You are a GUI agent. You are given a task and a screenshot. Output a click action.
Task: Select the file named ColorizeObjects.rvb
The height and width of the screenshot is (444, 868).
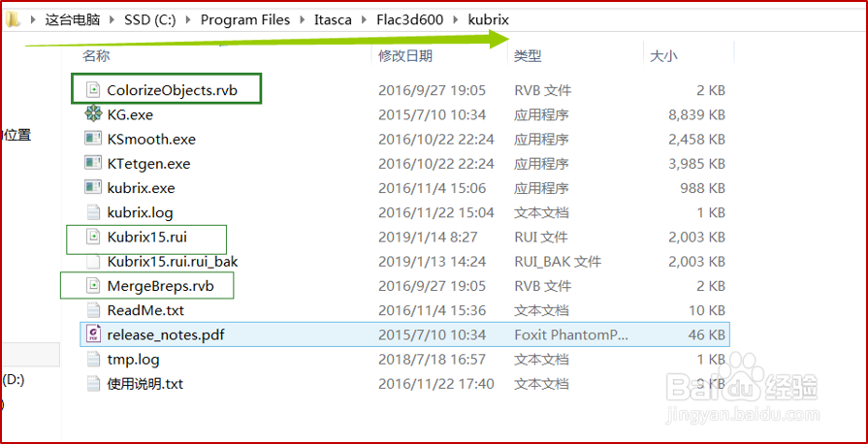pyautogui.click(x=173, y=90)
